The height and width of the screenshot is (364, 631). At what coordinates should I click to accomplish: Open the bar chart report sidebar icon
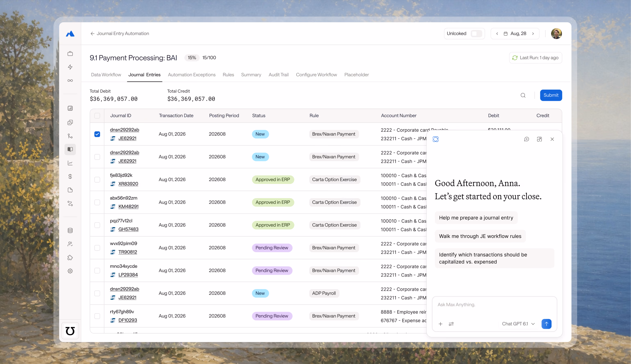[x=70, y=108]
